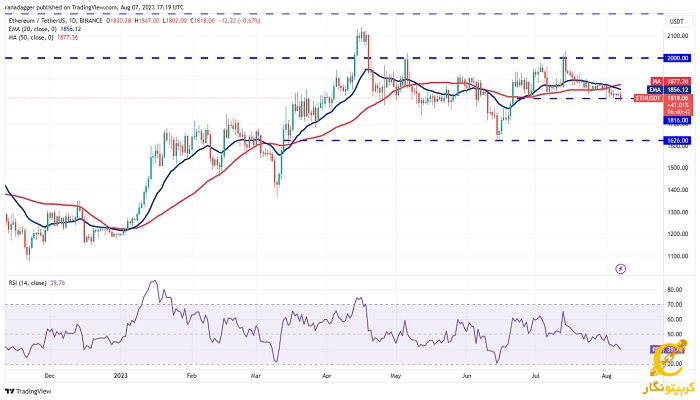Select the MA (50, close, 0) indicator legend

click(43, 38)
